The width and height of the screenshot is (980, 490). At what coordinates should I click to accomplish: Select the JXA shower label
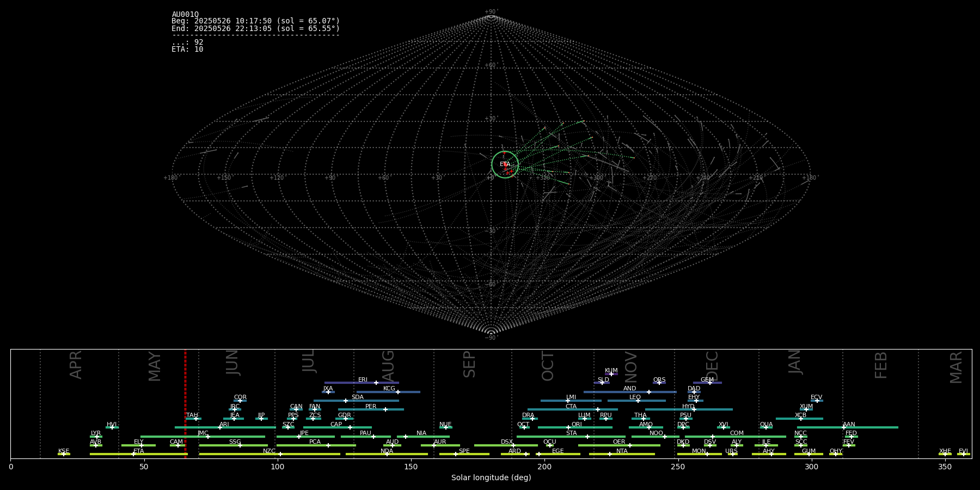pyautogui.click(x=328, y=389)
